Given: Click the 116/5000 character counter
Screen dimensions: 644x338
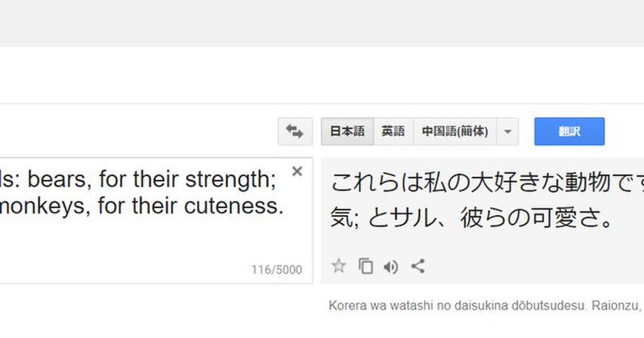Looking at the screenshot, I should (276, 270).
